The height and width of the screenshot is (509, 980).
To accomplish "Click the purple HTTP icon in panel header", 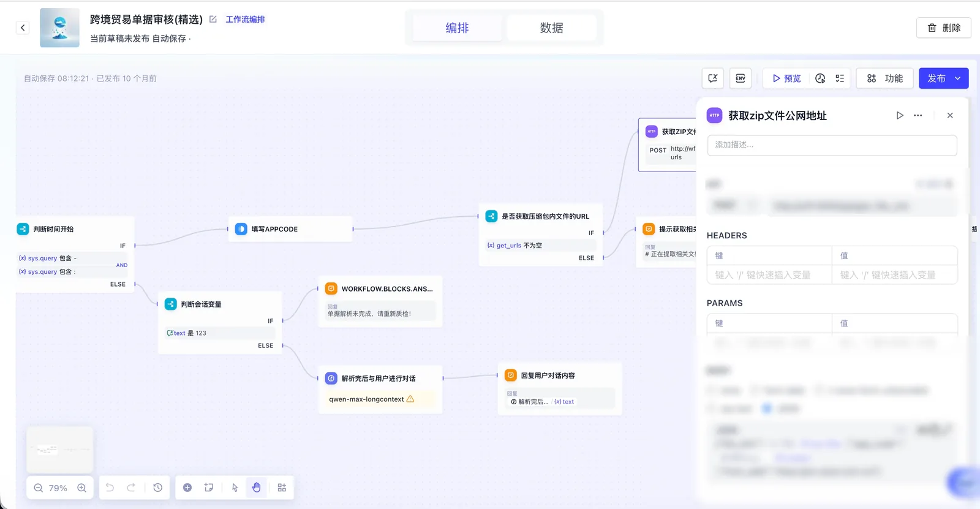I will click(714, 115).
